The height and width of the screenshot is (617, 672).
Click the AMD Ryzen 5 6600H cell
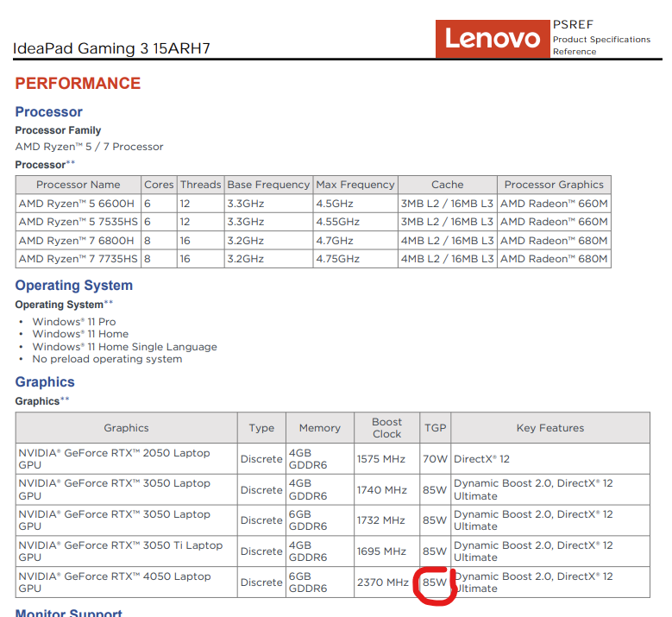[x=77, y=204]
